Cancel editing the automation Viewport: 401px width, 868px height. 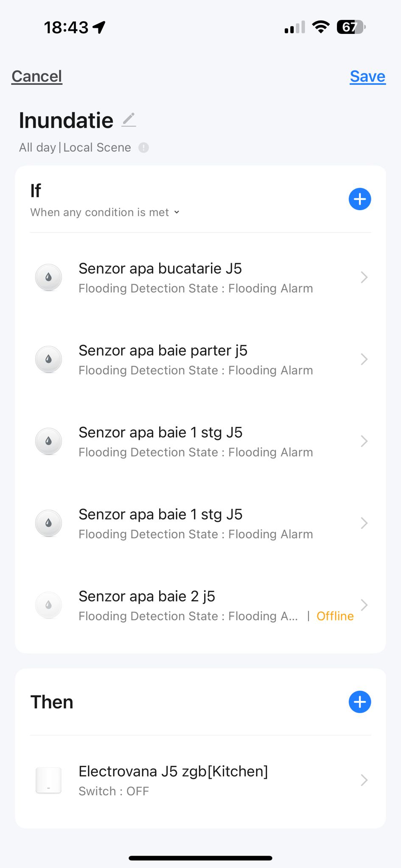(x=37, y=76)
